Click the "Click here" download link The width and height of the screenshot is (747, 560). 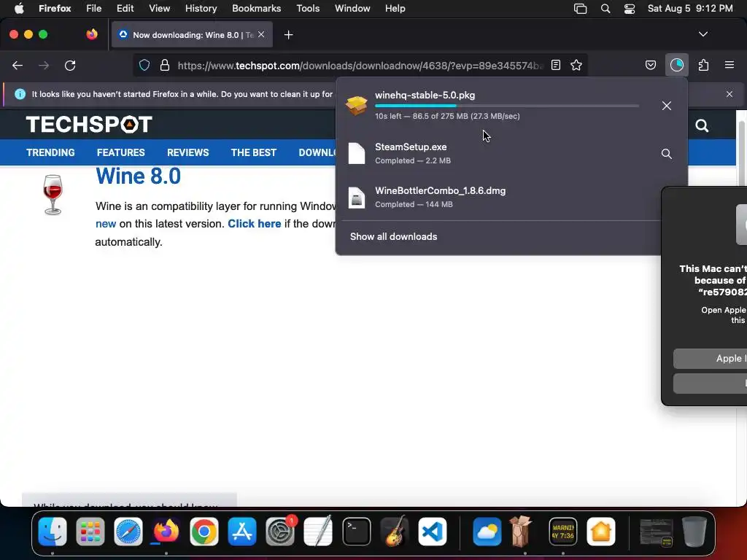click(255, 224)
